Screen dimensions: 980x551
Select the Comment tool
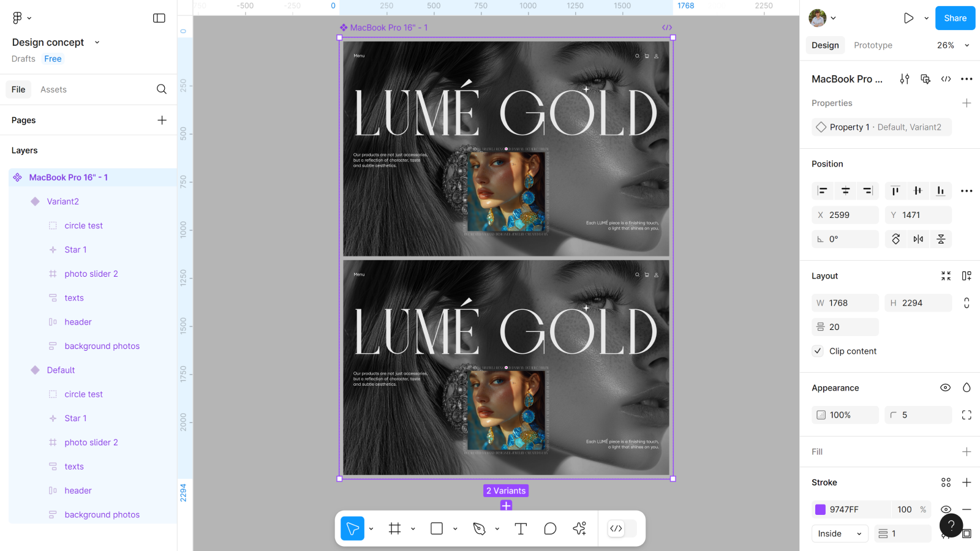pos(550,528)
